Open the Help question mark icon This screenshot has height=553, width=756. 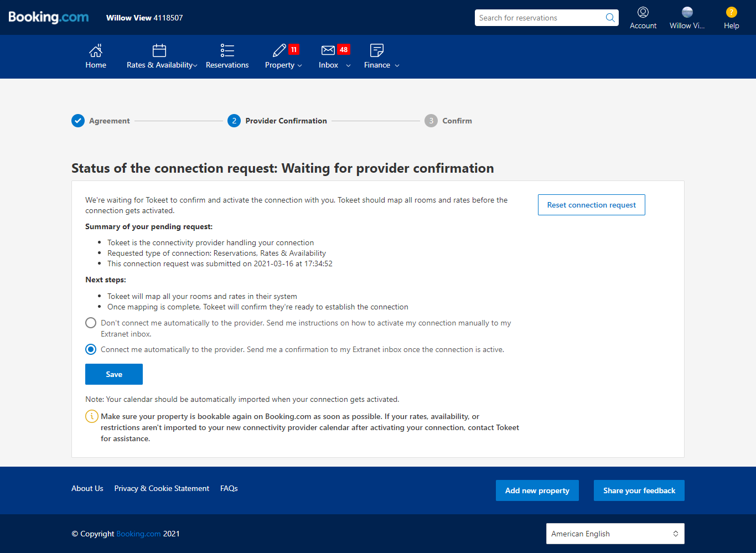pos(732,12)
